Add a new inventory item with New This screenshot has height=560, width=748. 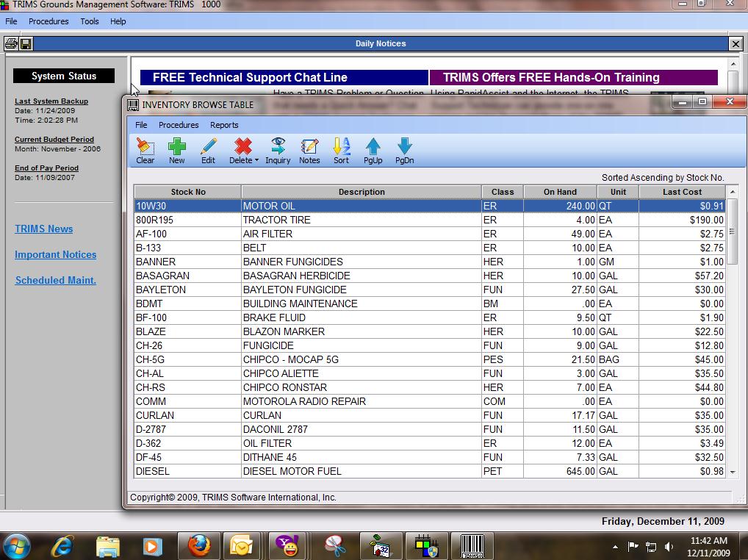[176, 150]
